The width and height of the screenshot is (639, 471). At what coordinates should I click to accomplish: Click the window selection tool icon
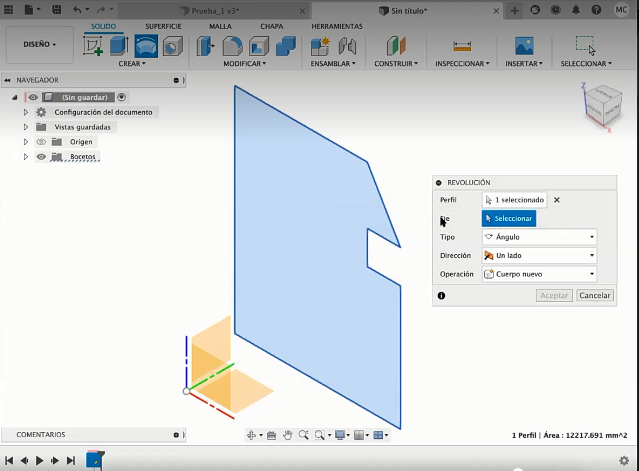click(586, 45)
